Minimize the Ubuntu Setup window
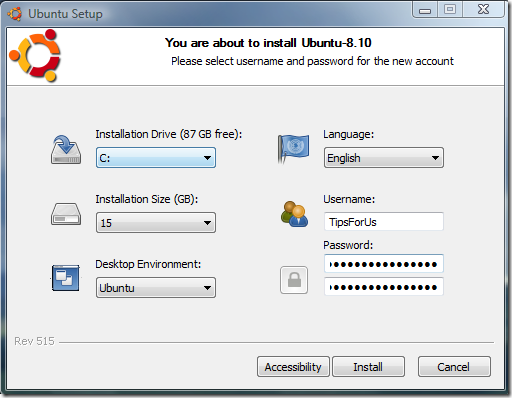The height and width of the screenshot is (398, 512). tap(425, 10)
